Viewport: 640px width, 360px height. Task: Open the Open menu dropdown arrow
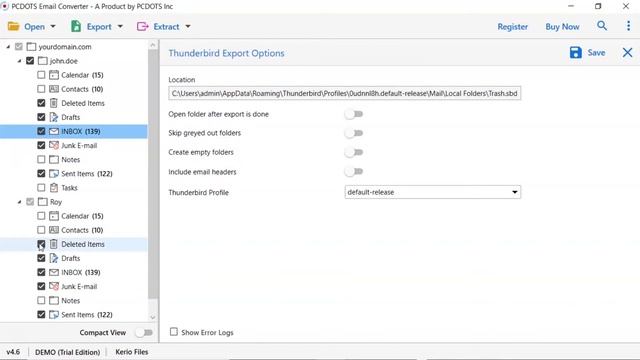pos(53,27)
